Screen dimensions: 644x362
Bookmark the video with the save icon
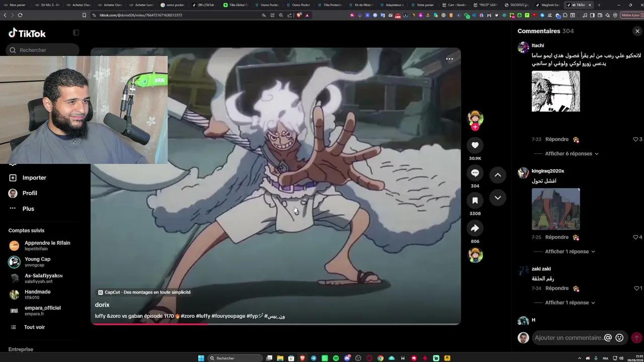tap(475, 201)
